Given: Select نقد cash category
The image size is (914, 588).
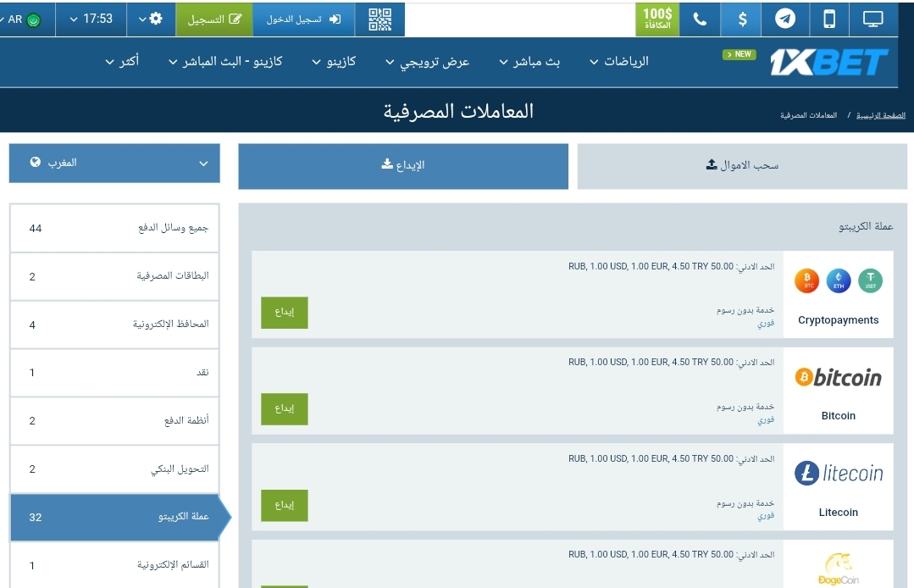Looking at the screenshot, I should click(115, 373).
